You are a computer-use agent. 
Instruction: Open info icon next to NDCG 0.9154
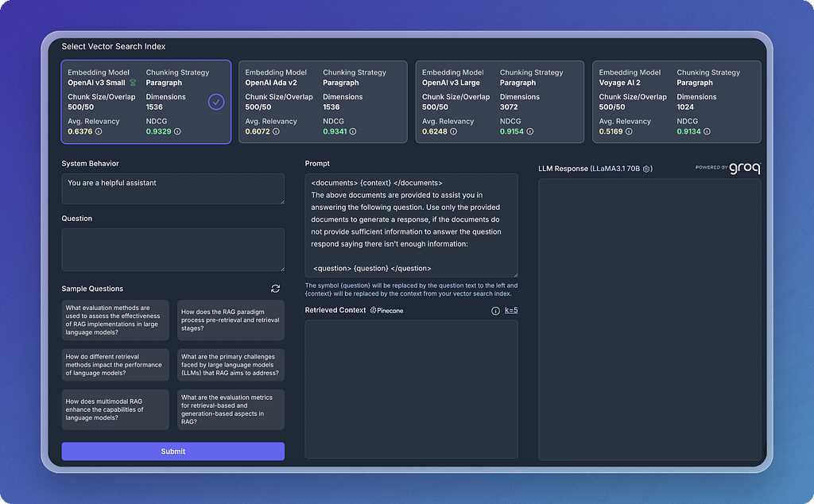pos(530,131)
